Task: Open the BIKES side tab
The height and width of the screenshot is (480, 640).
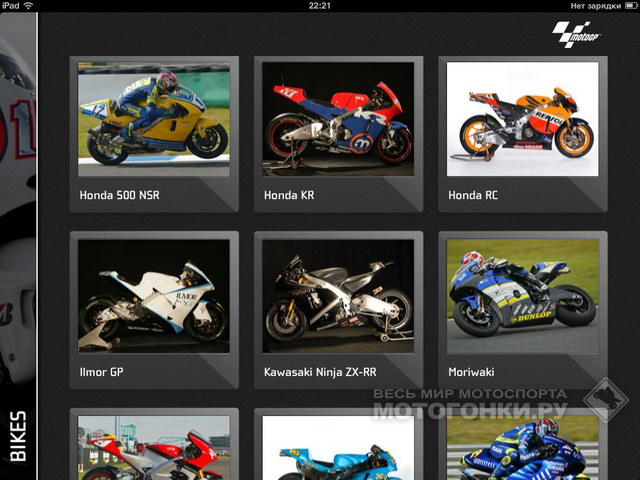Action: pos(18,436)
